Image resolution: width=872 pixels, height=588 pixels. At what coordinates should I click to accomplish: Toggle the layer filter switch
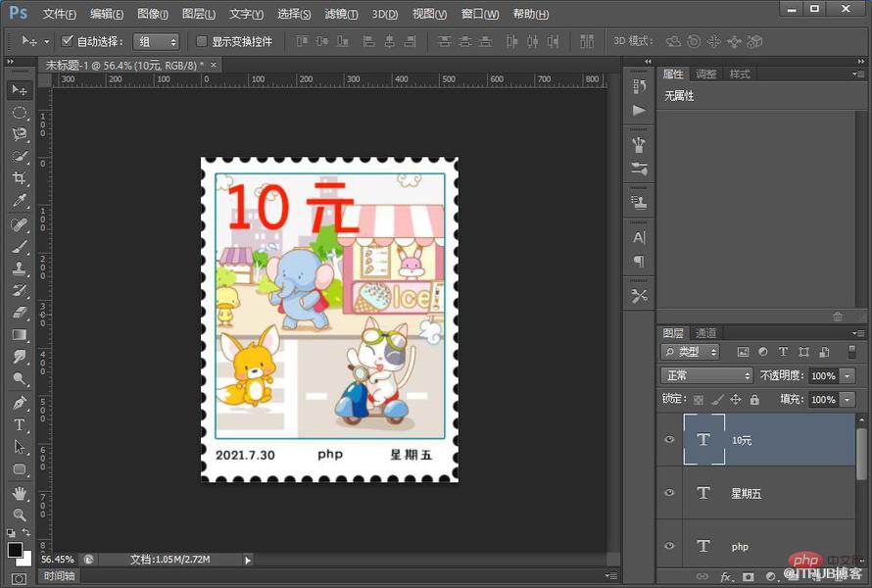[851, 352]
